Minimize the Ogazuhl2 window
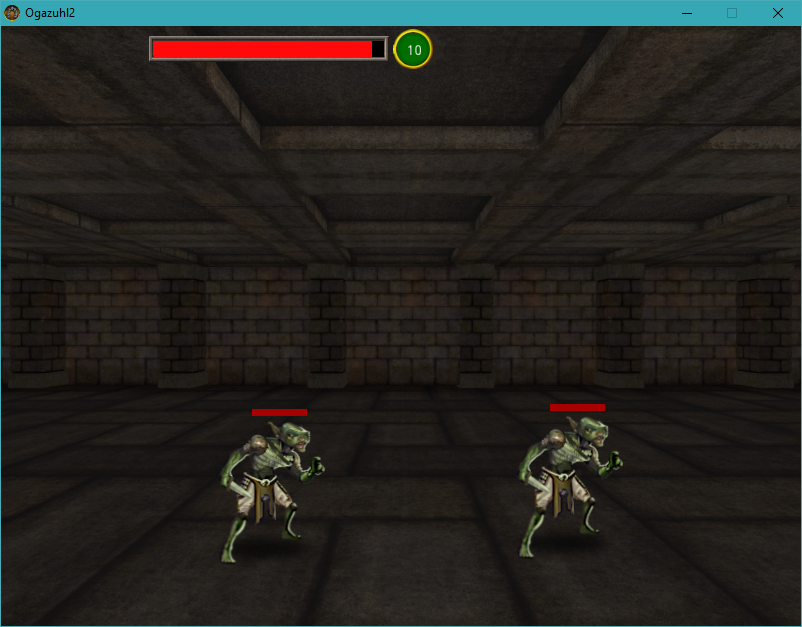 coord(687,13)
